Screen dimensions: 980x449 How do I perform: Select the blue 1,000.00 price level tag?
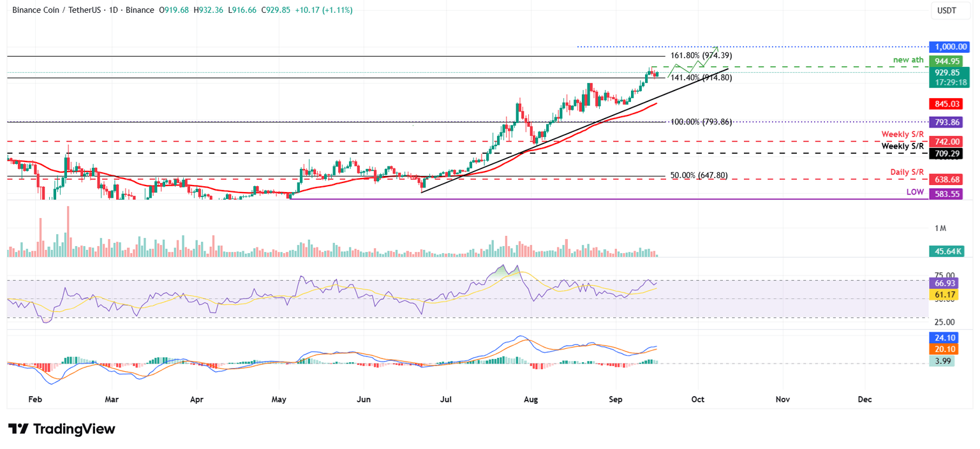pyautogui.click(x=949, y=47)
